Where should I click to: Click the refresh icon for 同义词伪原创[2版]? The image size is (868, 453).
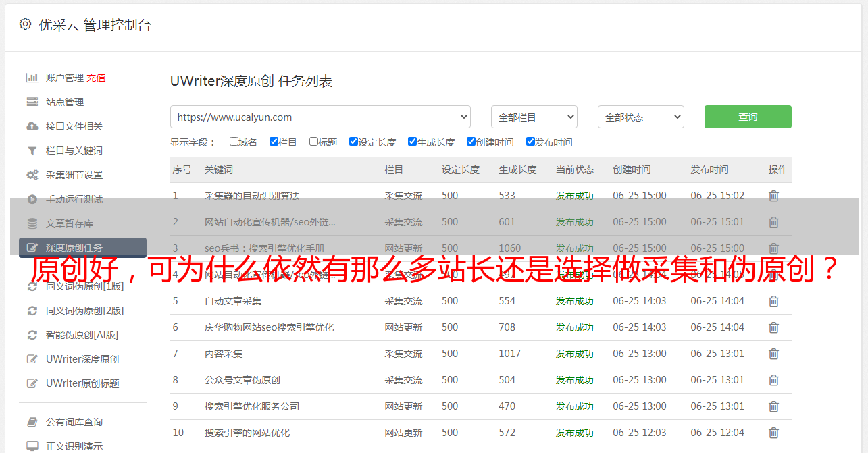[32, 311]
